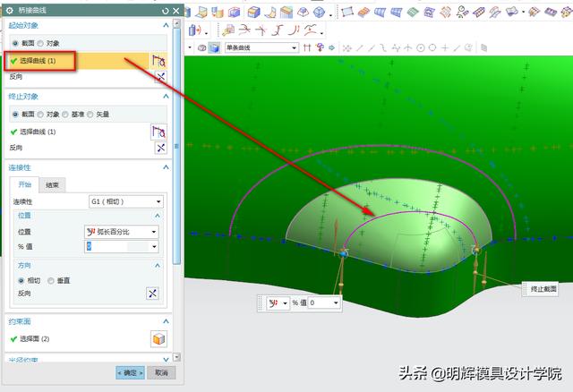Click the orange swept surface icon
Screen dimensions: 573x392
click(x=363, y=13)
